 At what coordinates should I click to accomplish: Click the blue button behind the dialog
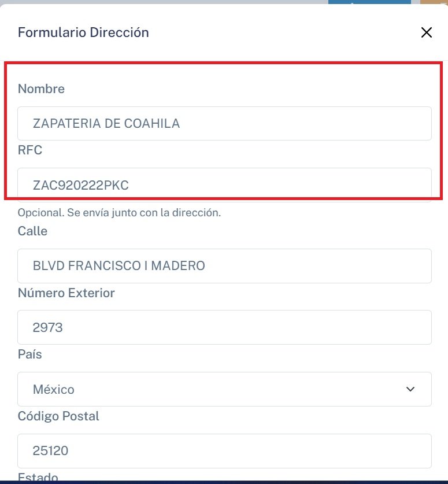[x=369, y=2]
